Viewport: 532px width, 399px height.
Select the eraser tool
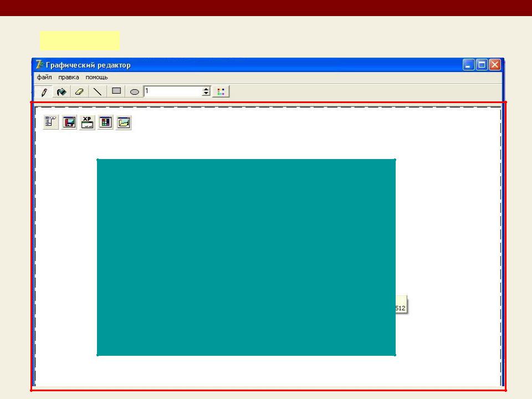(x=79, y=91)
